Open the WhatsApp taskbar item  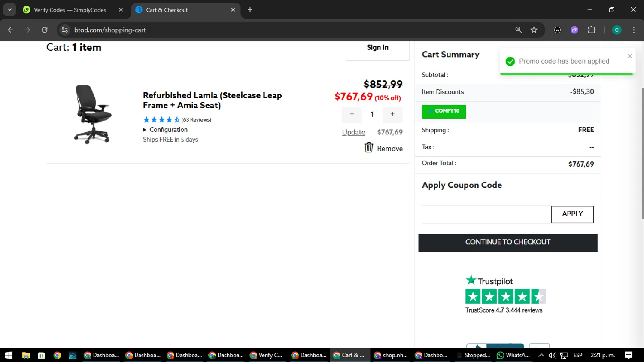[x=514, y=355]
